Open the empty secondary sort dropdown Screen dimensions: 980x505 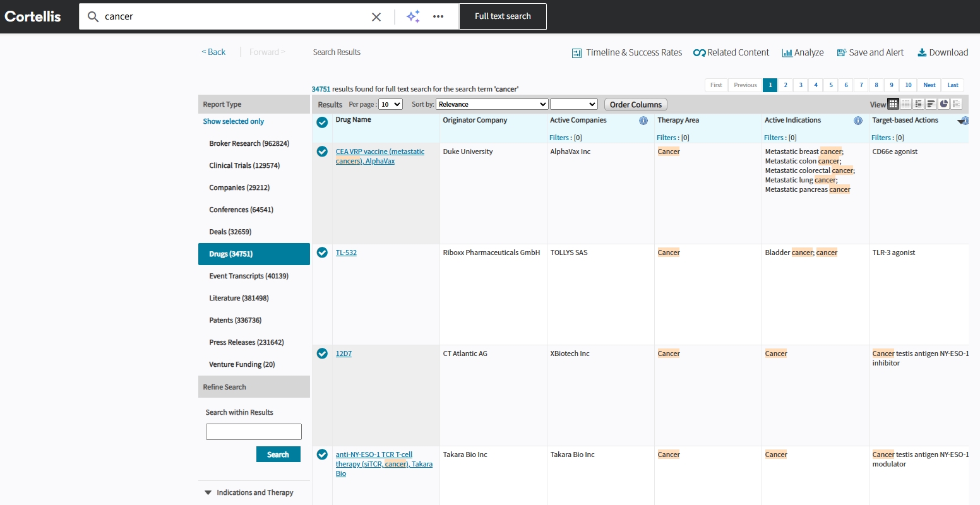point(574,104)
